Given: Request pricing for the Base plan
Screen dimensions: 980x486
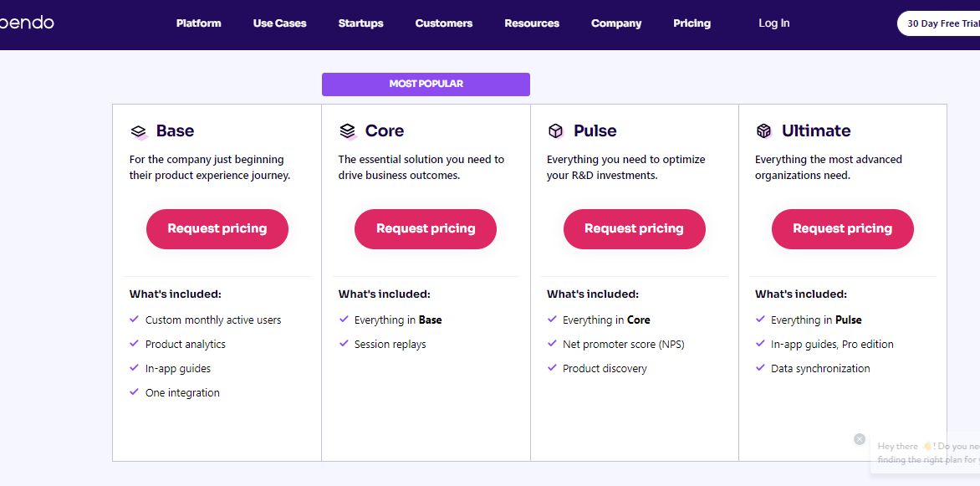Looking at the screenshot, I should (217, 229).
